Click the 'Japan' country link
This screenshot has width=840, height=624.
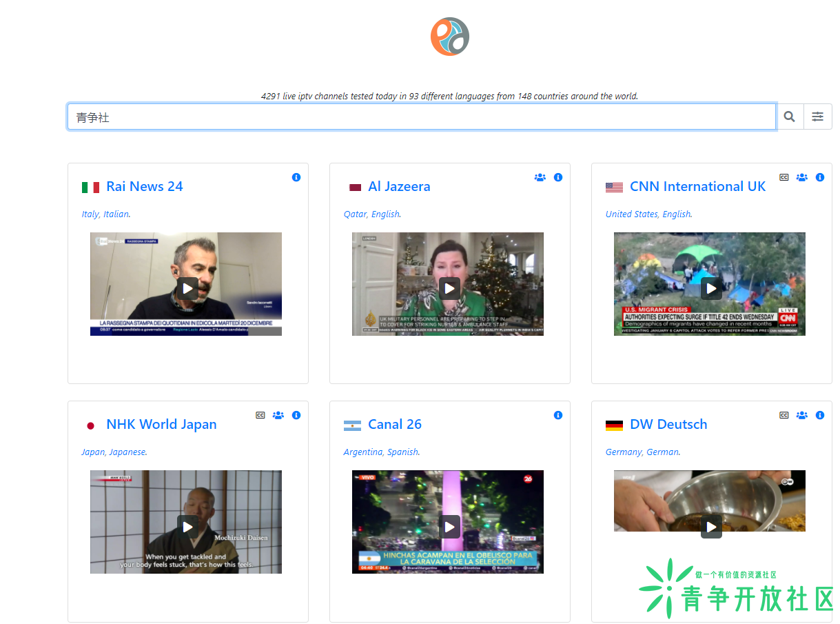tap(93, 452)
